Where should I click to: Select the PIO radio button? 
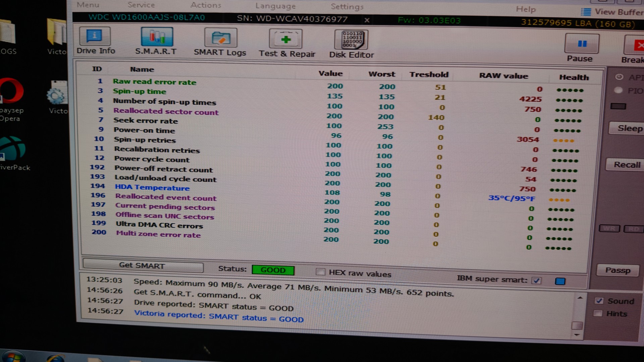coord(619,90)
